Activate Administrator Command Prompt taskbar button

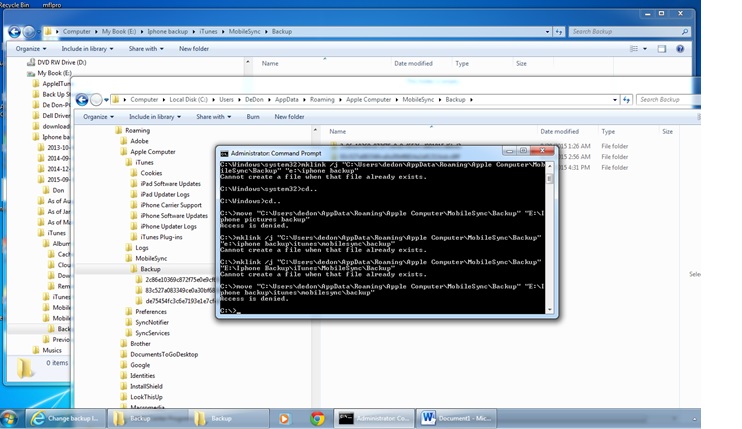374,419
